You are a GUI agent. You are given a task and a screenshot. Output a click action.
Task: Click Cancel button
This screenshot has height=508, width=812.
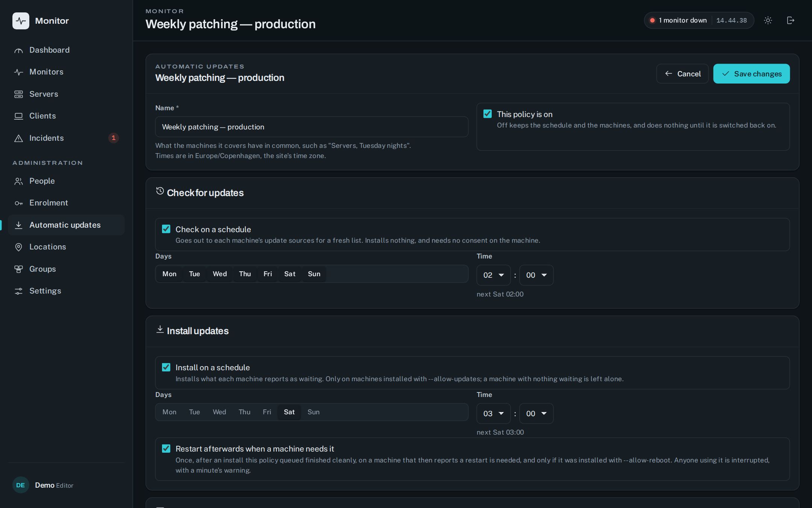682,74
